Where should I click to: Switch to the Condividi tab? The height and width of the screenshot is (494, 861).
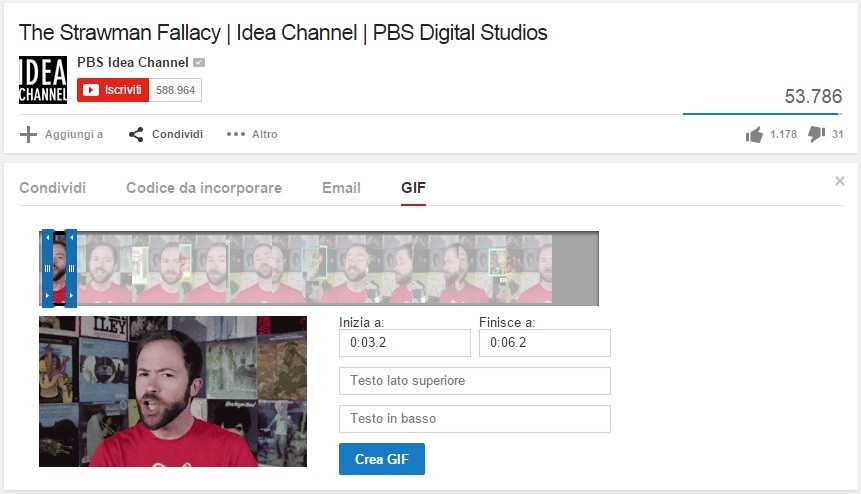[x=53, y=188]
